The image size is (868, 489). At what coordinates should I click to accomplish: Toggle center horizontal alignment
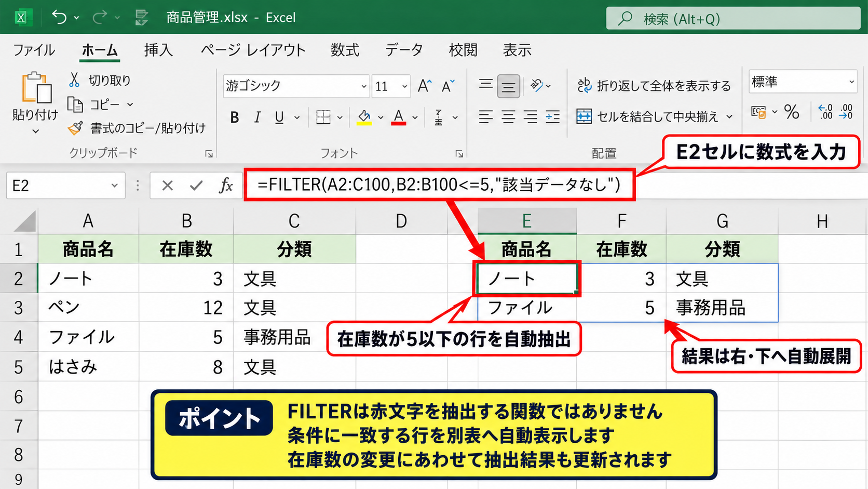coord(508,117)
